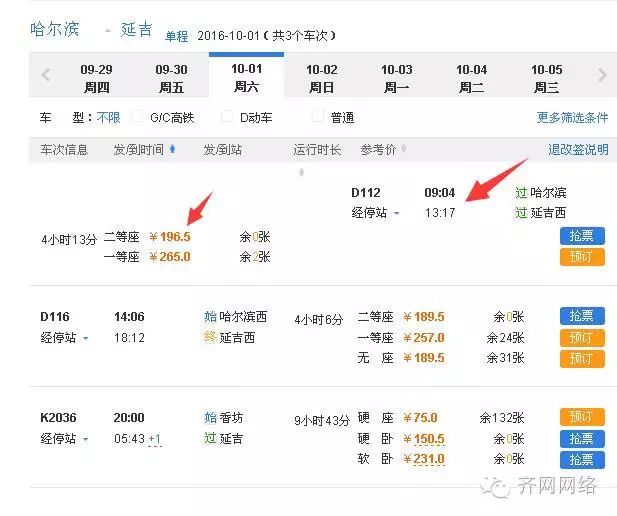Click the 参考价 column header
Screen dimensions: 617x516
(378, 150)
